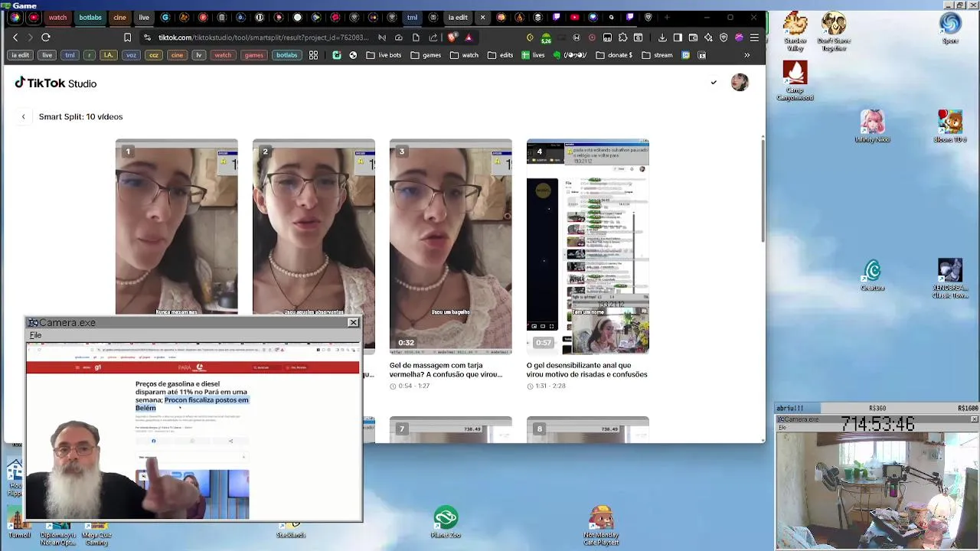Click the grid apps icon in bookmarks bar
Image resolution: width=980 pixels, height=551 pixels.
pyautogui.click(x=313, y=55)
